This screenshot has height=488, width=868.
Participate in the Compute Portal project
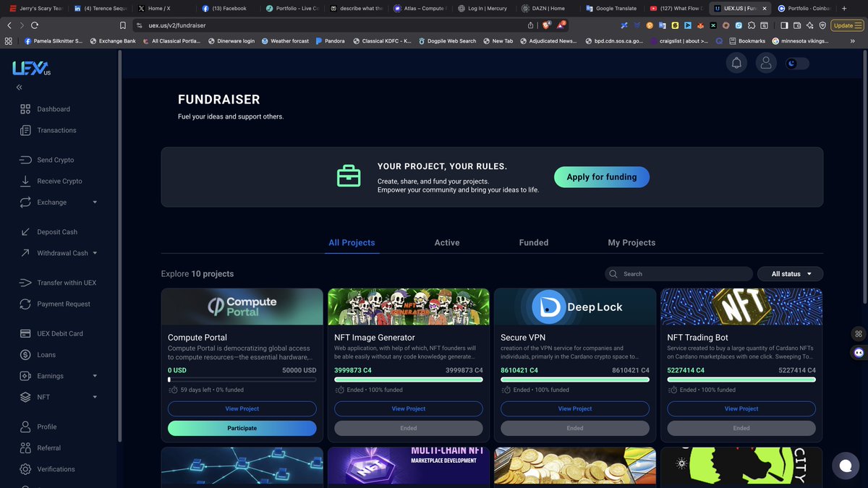click(242, 428)
